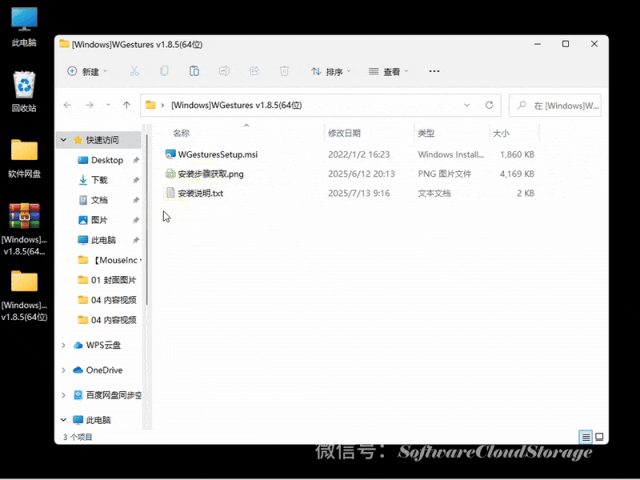Select the [Windows] v1.8.5(64位) desktop folder
The height and width of the screenshot is (480, 640).
pos(24,296)
